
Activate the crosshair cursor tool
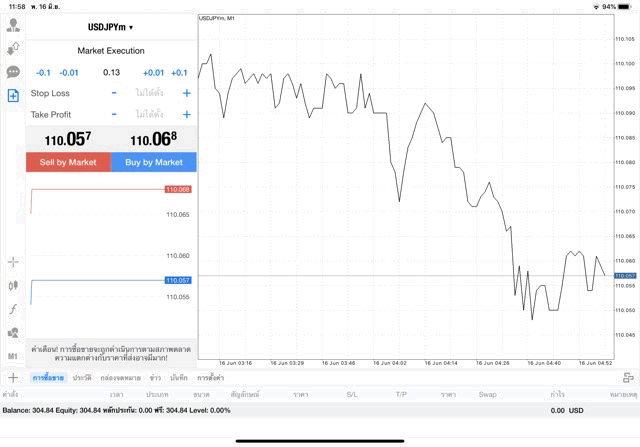point(13,262)
